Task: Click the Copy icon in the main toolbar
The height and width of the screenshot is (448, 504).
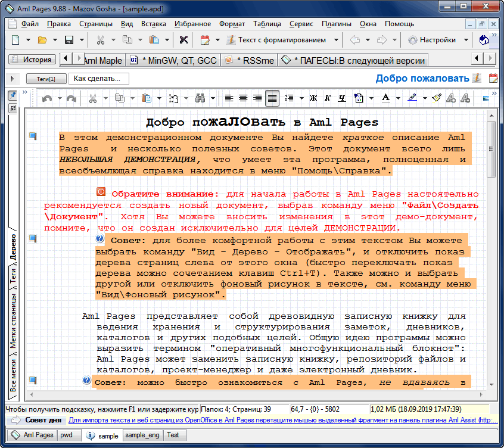Action: pyautogui.click(x=127, y=40)
